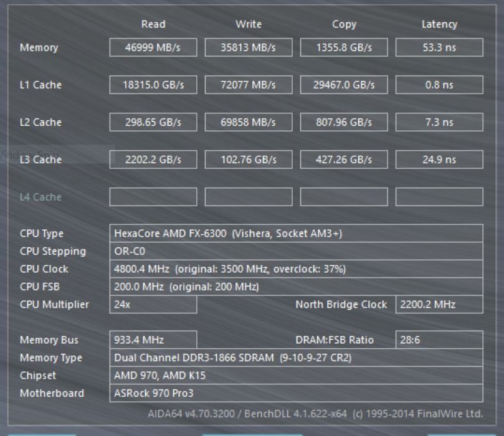504x436 pixels.
Task: Click the Memory row label
Action: tap(39, 47)
